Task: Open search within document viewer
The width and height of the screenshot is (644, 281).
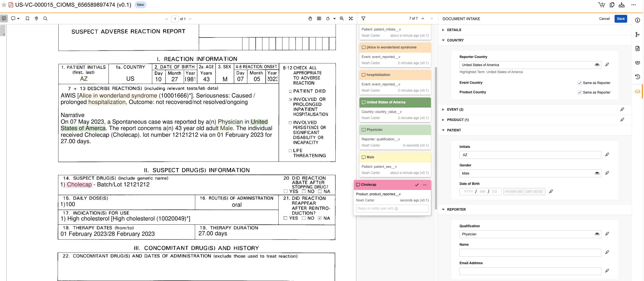Action: click(x=45, y=18)
